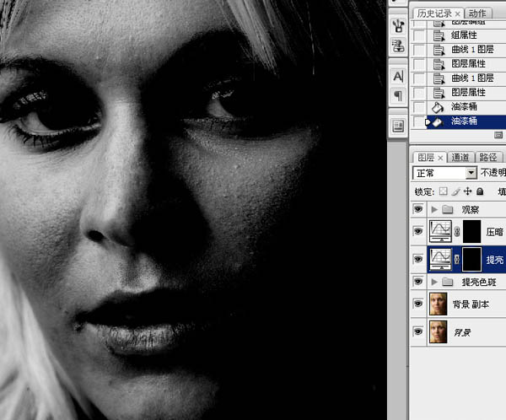The width and height of the screenshot is (506, 420).
Task: Enable lock image pixels brush icon
Action: (x=455, y=191)
